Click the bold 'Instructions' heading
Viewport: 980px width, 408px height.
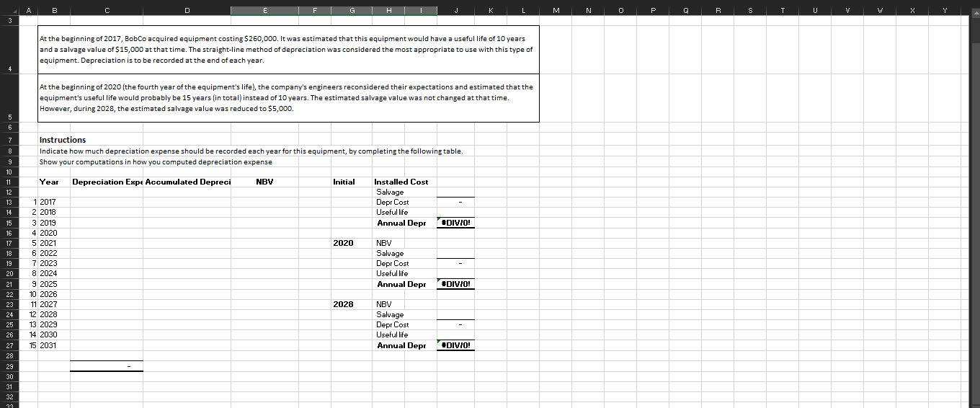pos(63,140)
